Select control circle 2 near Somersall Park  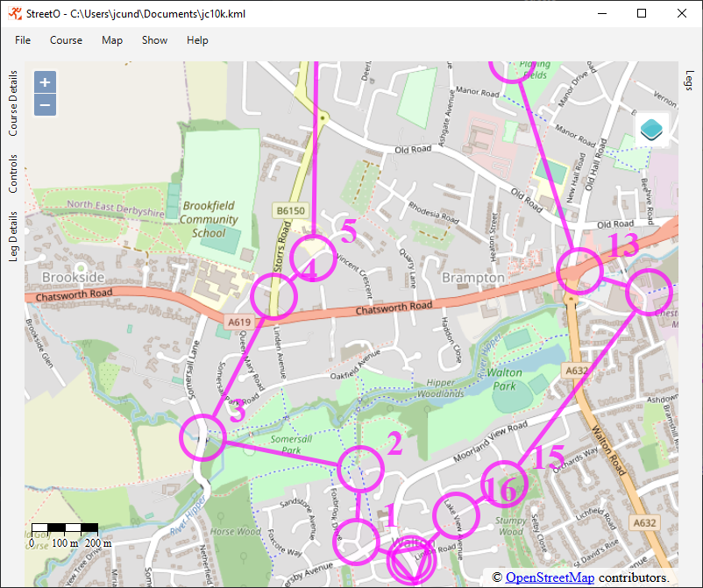361,469
